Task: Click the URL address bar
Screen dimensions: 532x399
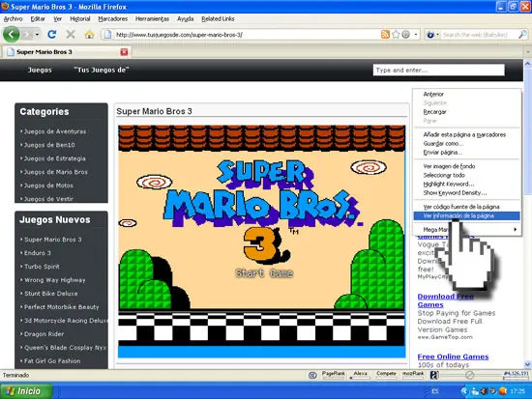Action: (x=246, y=35)
